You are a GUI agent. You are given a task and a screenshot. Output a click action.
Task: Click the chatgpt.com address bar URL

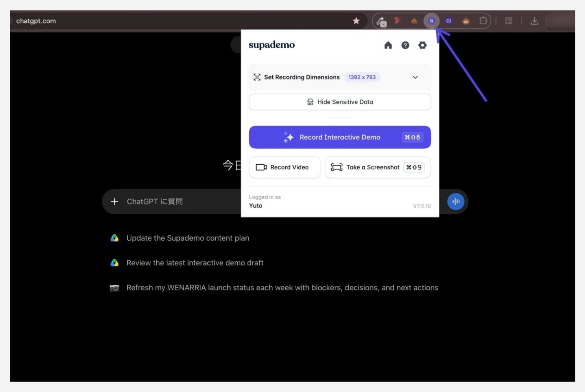[36, 21]
